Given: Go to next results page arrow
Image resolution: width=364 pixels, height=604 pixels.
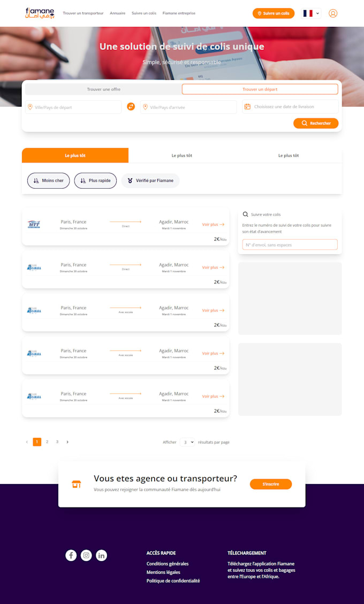Looking at the screenshot, I should (67, 442).
